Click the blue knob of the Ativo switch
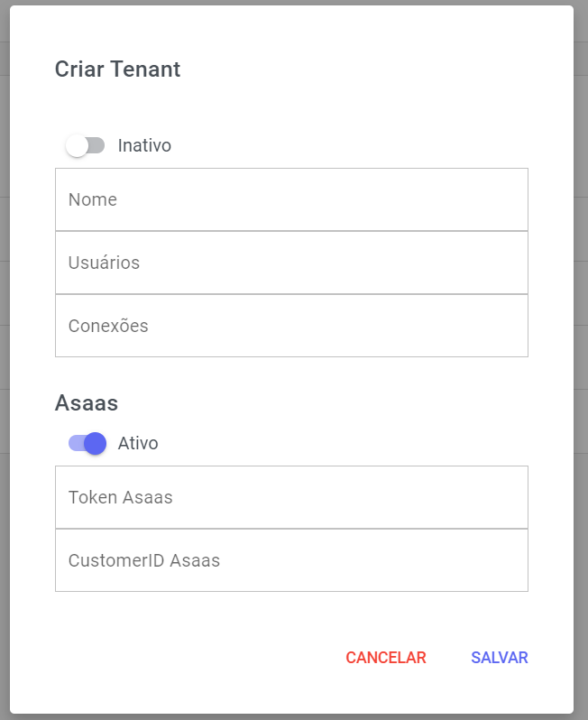Viewport: 588px width, 720px height. click(96, 443)
